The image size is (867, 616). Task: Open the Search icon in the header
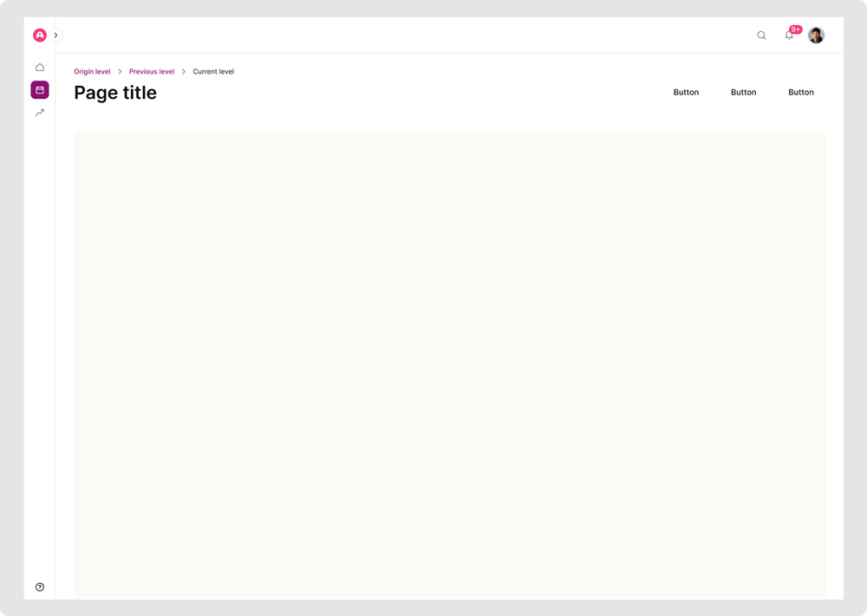point(761,36)
